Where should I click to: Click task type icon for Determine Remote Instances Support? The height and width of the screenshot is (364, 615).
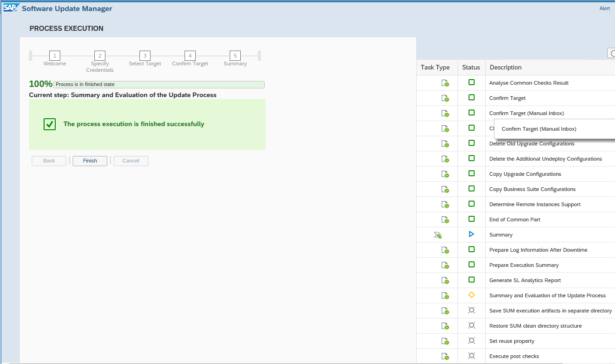445,205
